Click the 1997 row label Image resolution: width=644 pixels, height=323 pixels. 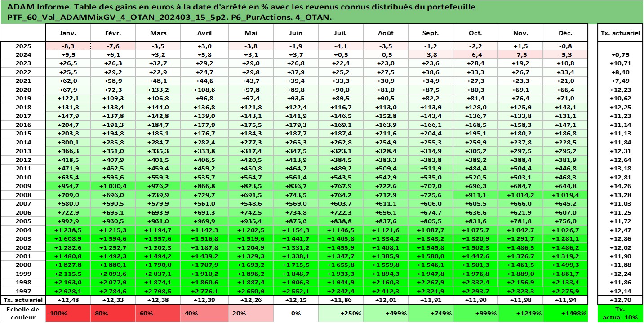(x=23, y=291)
